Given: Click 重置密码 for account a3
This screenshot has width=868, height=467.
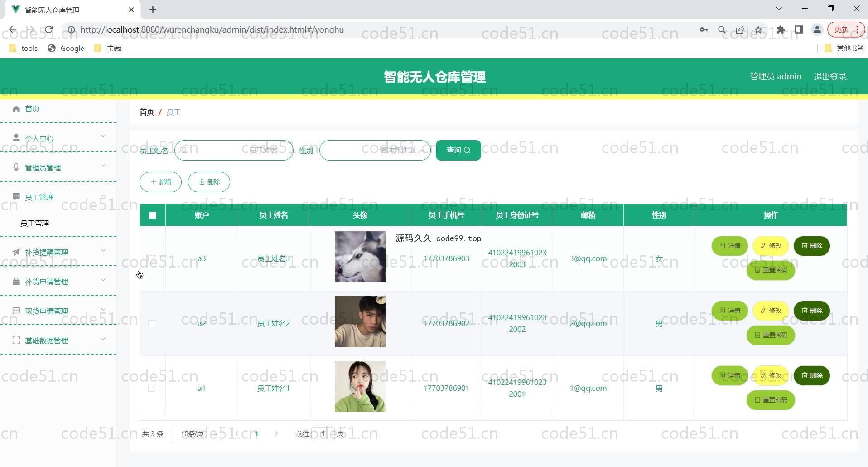Looking at the screenshot, I should point(771,270).
